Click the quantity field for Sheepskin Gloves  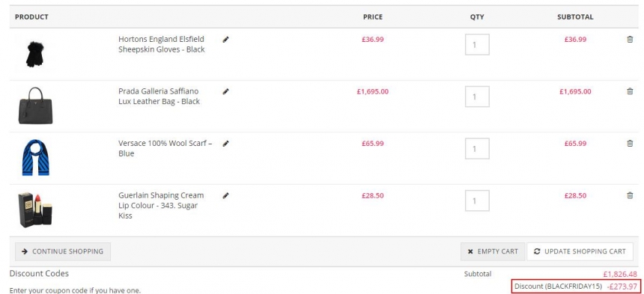coord(477,44)
